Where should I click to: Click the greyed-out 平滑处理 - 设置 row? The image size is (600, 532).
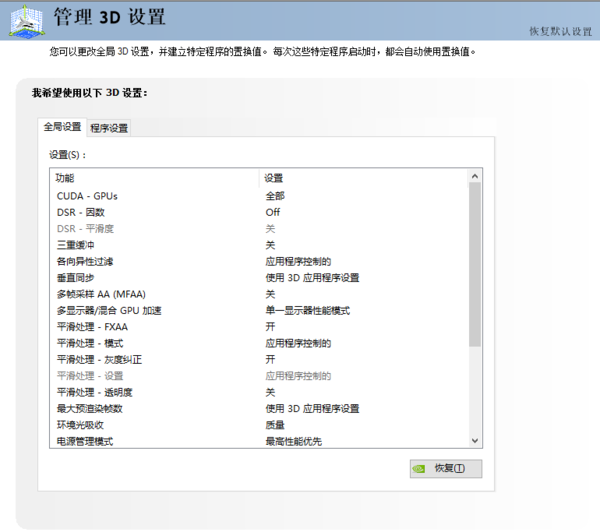[259, 376]
